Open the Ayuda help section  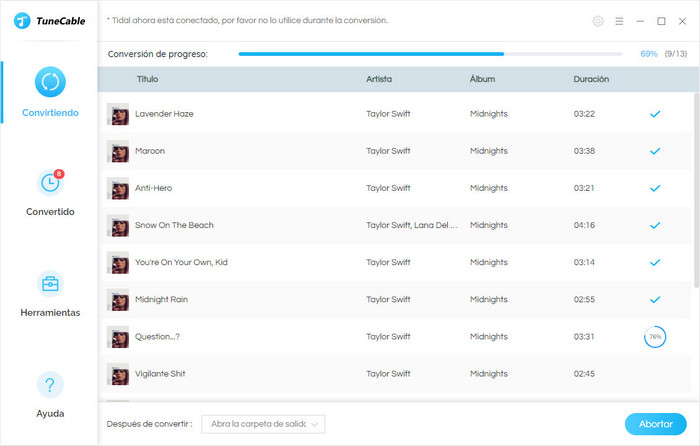[x=50, y=395]
